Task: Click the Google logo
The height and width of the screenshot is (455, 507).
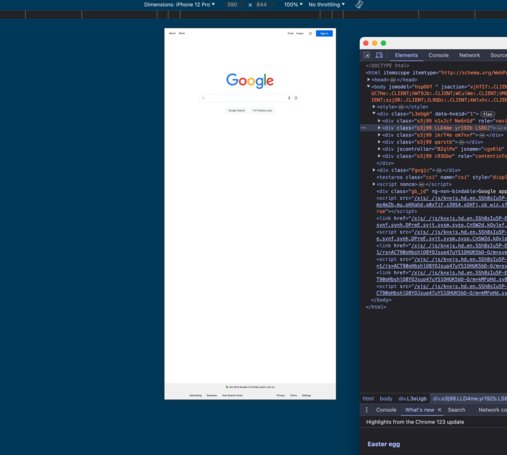Action: (250, 80)
